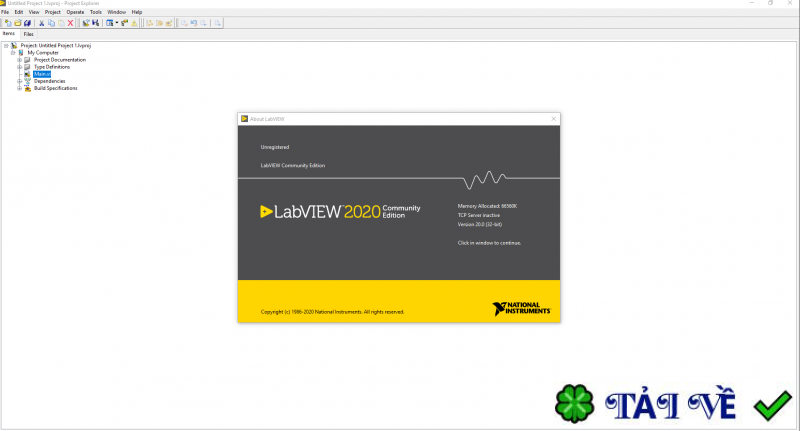Viewport: 800px width, 431px height.
Task: Click the New Project toolbar icon
Action: point(8,23)
